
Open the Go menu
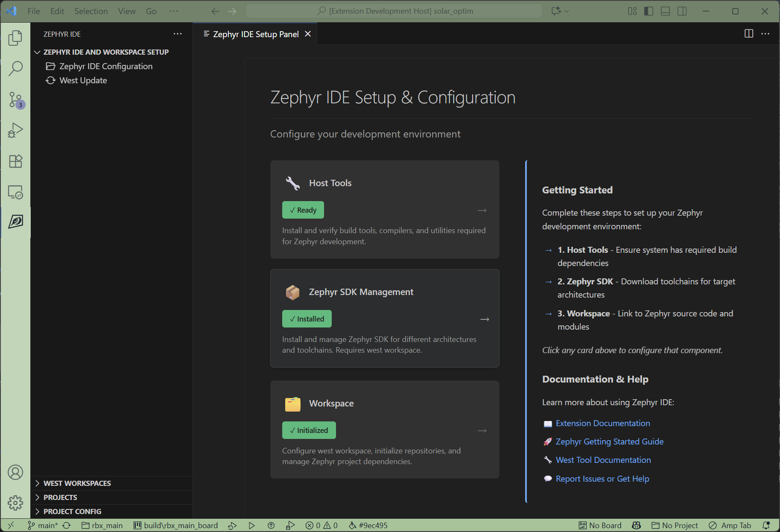(x=151, y=11)
